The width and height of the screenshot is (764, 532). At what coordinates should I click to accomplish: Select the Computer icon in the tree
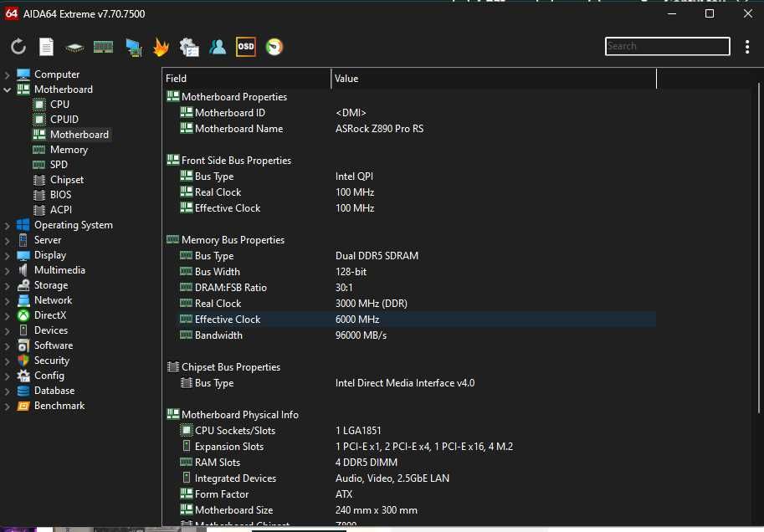pyautogui.click(x=23, y=74)
